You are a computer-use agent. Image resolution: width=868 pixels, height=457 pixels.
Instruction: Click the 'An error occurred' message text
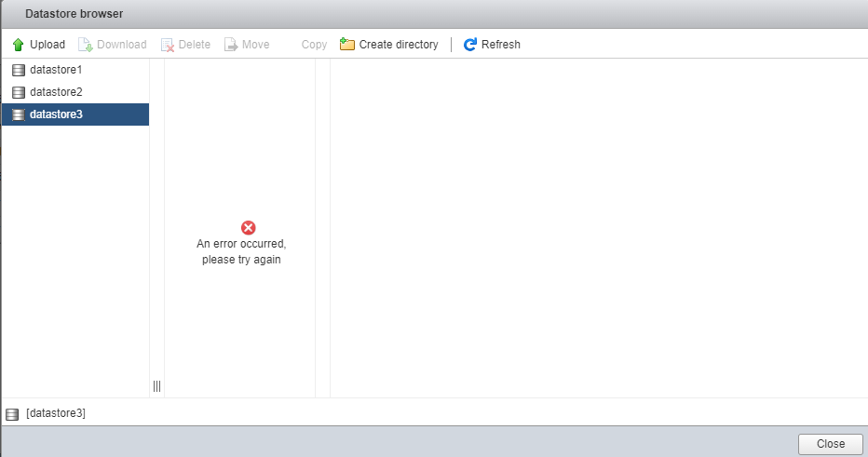(x=241, y=251)
